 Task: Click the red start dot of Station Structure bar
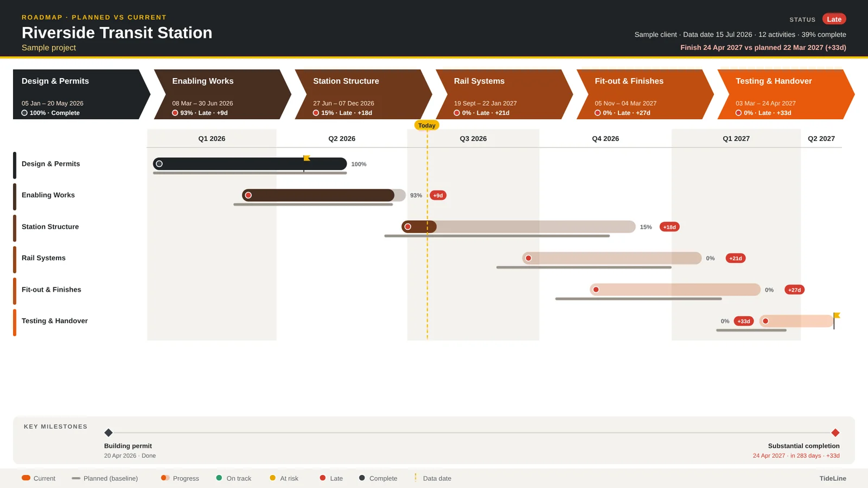pos(408,227)
